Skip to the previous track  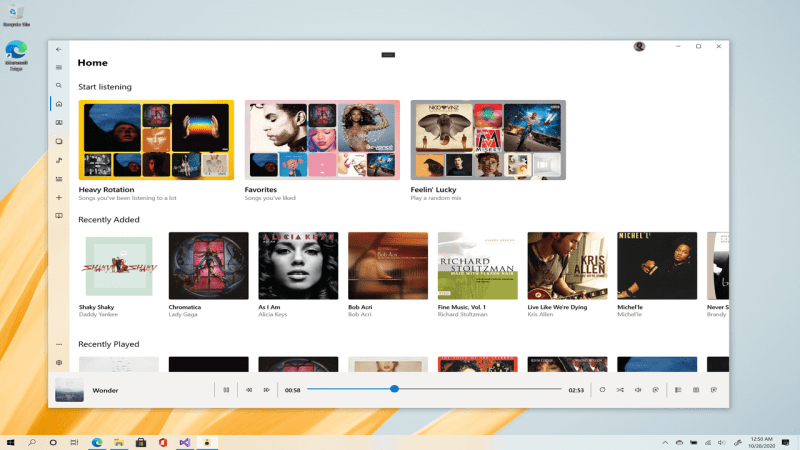point(249,390)
